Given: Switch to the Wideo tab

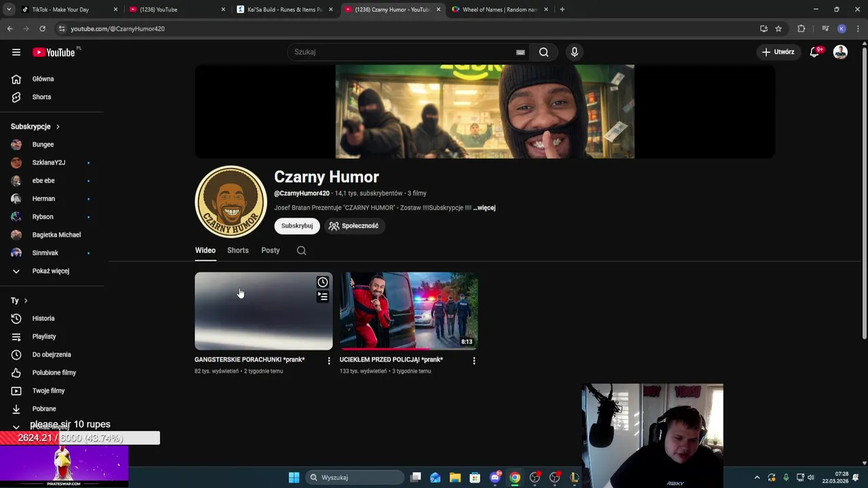Looking at the screenshot, I should click(x=205, y=251).
